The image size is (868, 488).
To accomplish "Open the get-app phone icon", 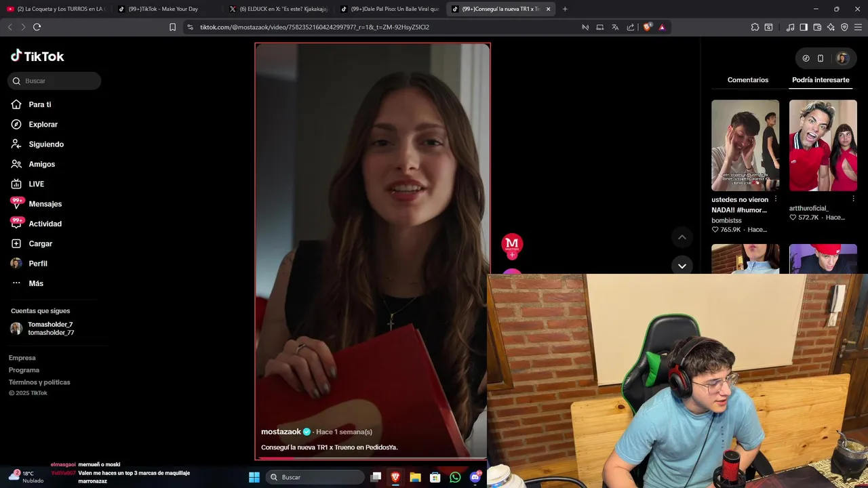I will [x=821, y=58].
